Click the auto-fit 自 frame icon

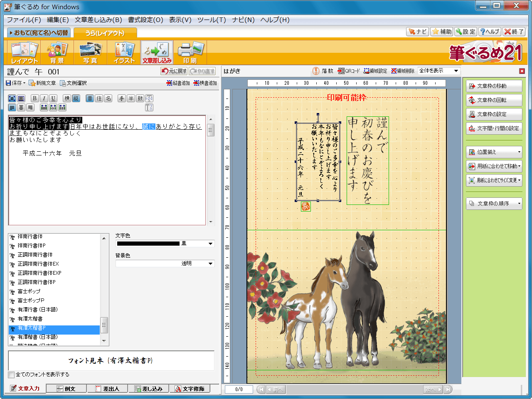(12, 99)
